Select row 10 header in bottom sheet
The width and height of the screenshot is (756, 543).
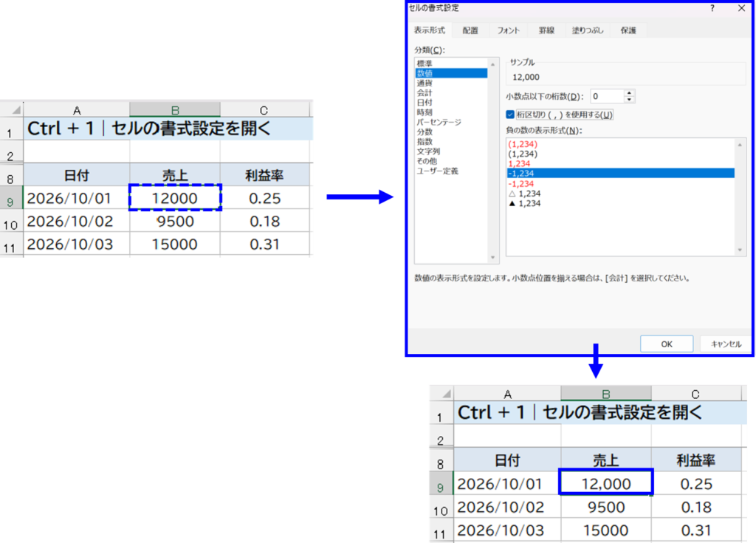point(441,507)
